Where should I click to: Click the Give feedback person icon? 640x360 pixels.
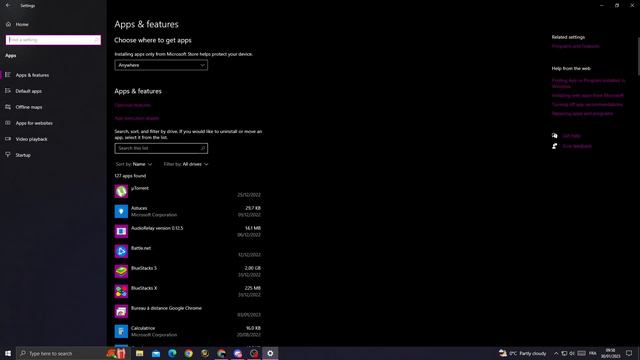555,146
